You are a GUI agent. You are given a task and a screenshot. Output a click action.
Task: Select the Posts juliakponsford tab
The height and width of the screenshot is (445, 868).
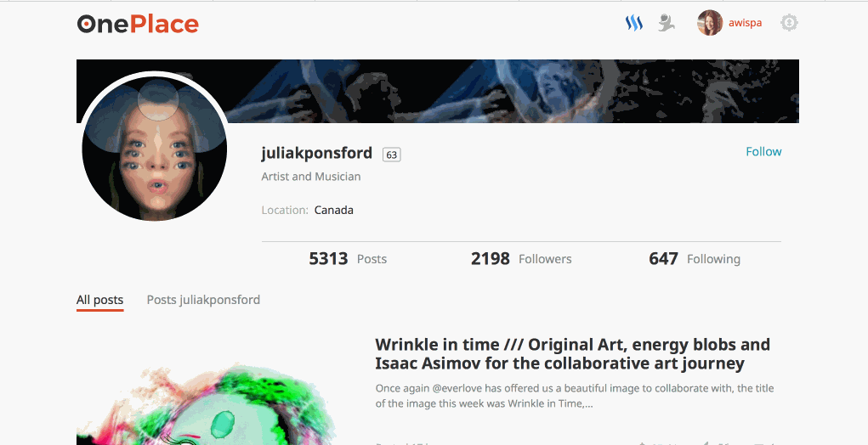[203, 300]
